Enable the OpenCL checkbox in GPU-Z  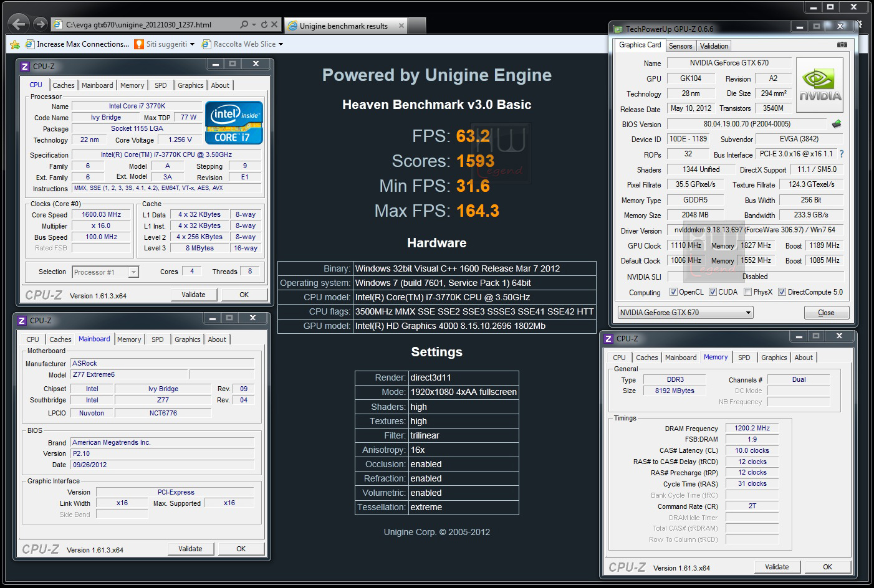(x=673, y=292)
